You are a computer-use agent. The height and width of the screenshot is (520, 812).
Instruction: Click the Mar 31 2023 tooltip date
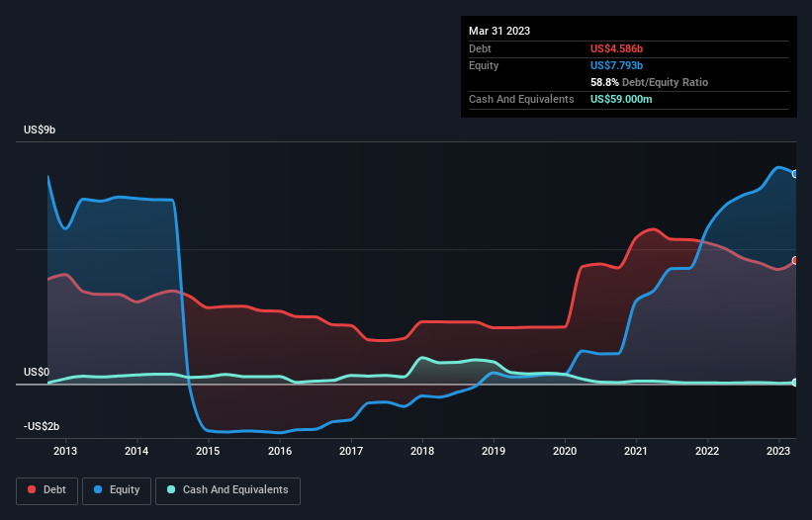499,31
